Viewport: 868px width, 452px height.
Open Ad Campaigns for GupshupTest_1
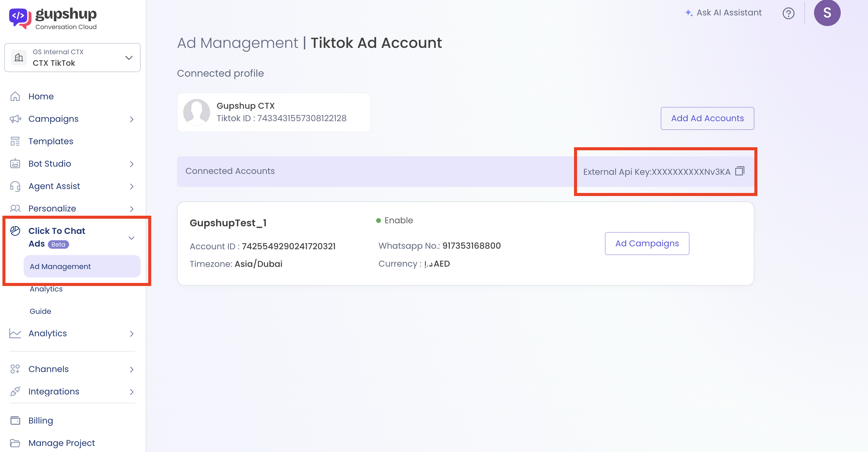(x=647, y=243)
